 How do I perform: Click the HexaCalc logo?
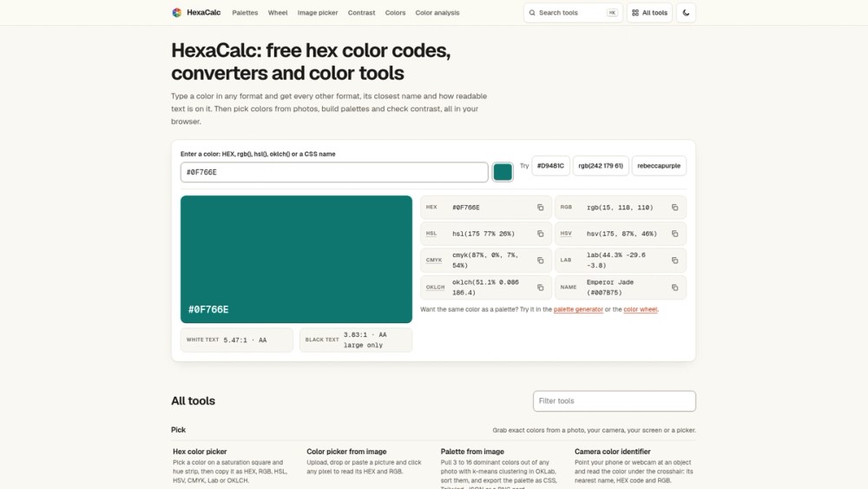(196, 13)
